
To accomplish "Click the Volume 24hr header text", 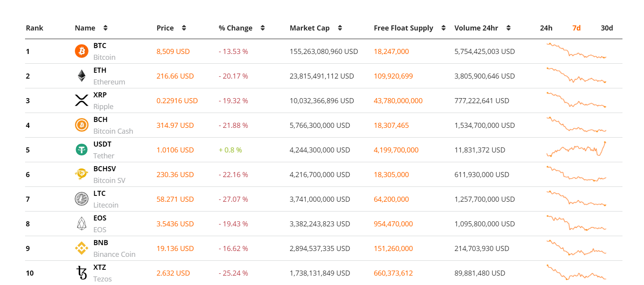I will tap(476, 28).
